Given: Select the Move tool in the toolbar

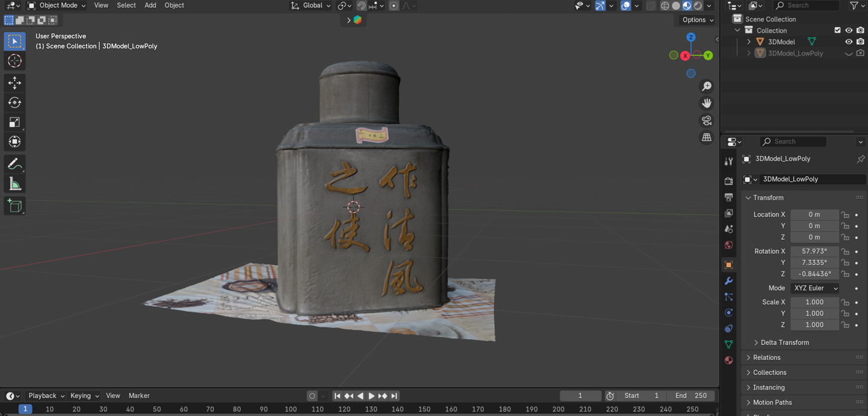Looking at the screenshot, I should pos(14,82).
